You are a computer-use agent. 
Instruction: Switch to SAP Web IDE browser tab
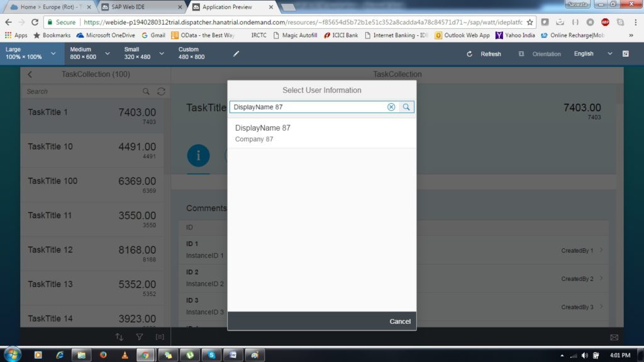pyautogui.click(x=142, y=7)
